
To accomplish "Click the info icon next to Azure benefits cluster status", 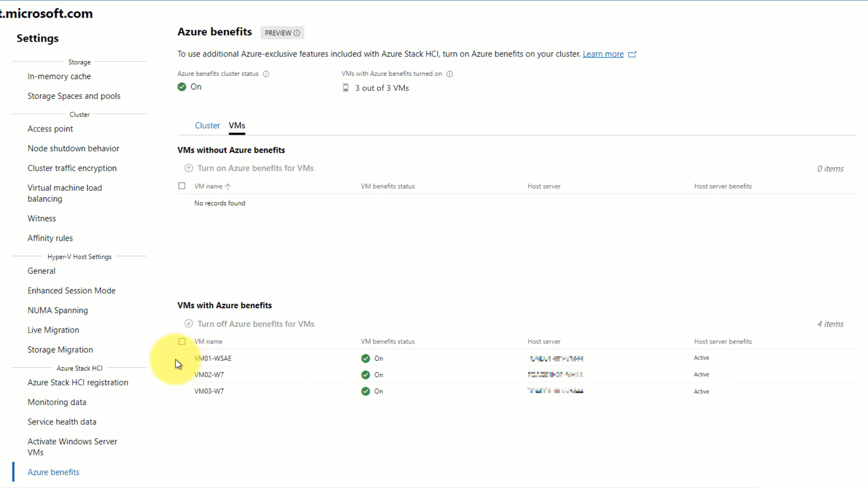I will click(x=266, y=73).
